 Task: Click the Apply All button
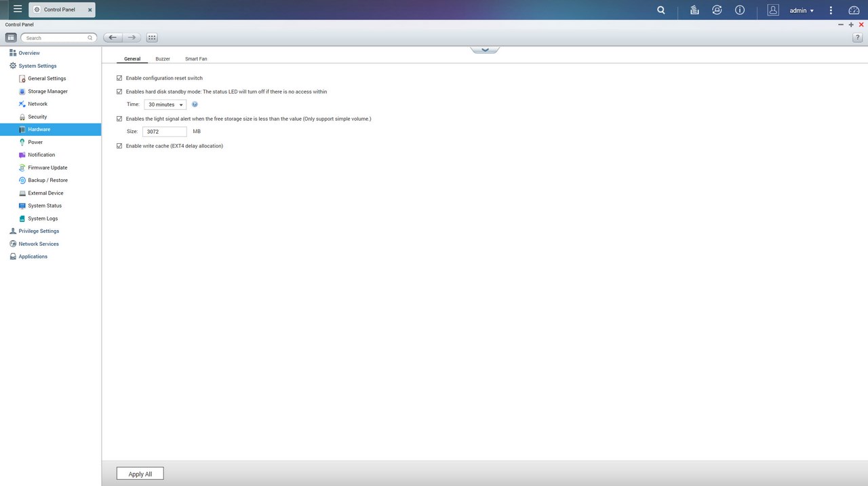coord(140,474)
